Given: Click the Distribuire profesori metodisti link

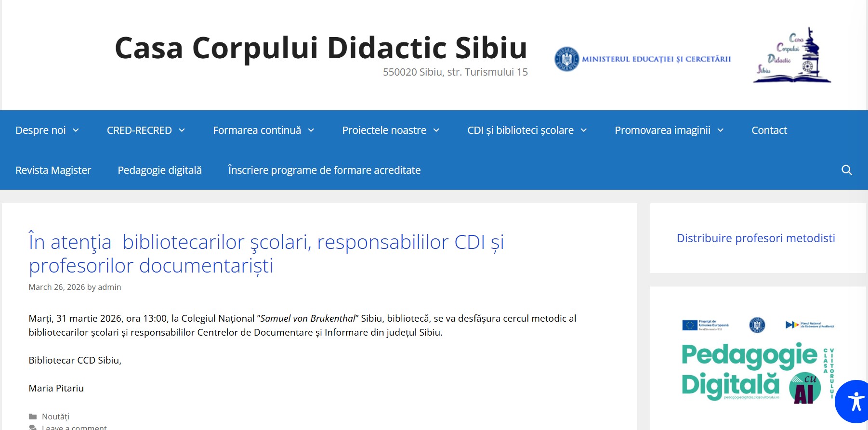Looking at the screenshot, I should click(x=756, y=238).
